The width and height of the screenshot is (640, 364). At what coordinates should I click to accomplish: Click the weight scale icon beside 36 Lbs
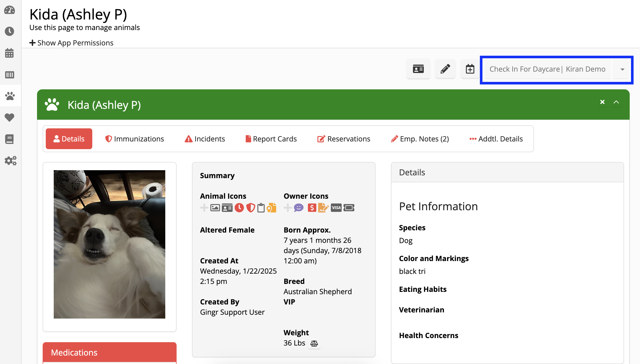[314, 343]
